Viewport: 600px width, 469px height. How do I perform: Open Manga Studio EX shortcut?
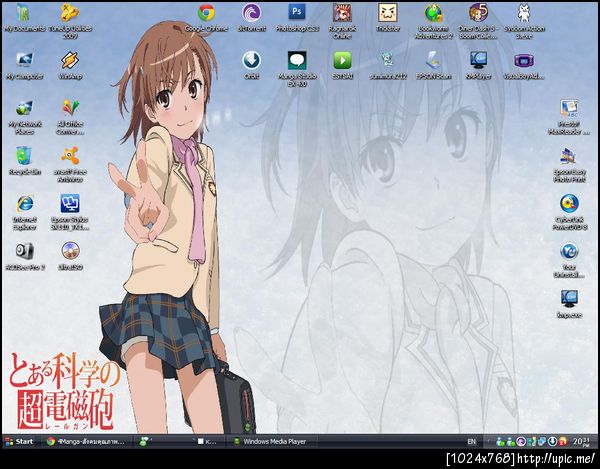[x=297, y=69]
